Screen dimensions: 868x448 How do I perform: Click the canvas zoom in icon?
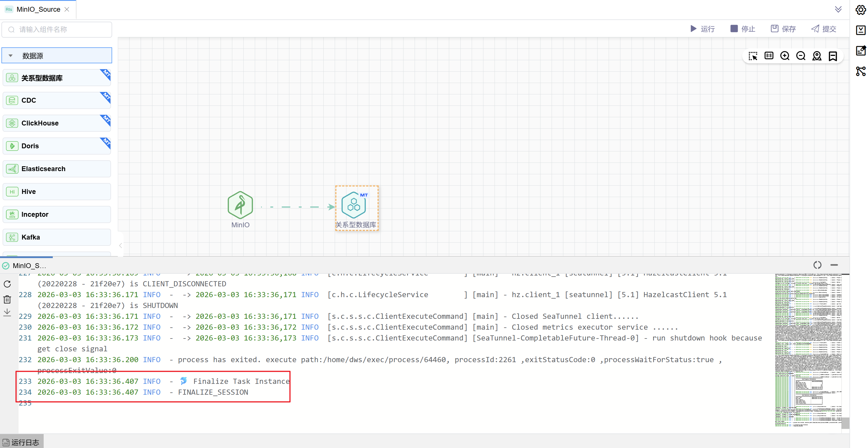[784, 56]
